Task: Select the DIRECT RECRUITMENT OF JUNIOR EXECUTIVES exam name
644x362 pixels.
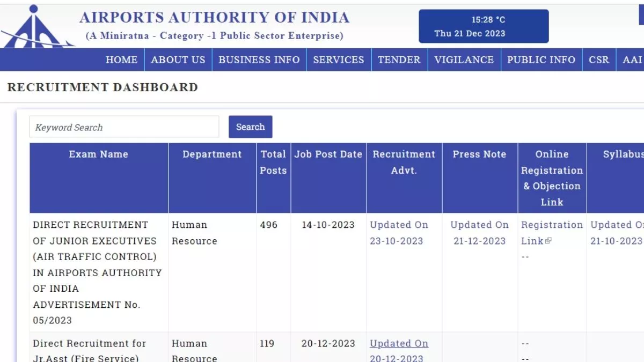Action: coord(97,272)
